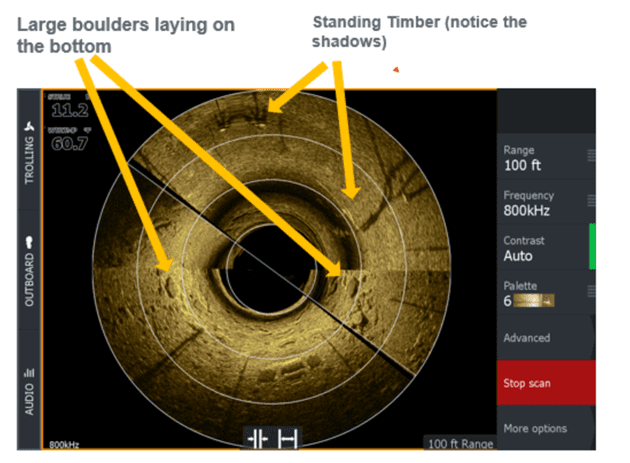Screen dimensions: 630x463
Task: Click the range increase icon with outward arrows
Action: (288, 438)
